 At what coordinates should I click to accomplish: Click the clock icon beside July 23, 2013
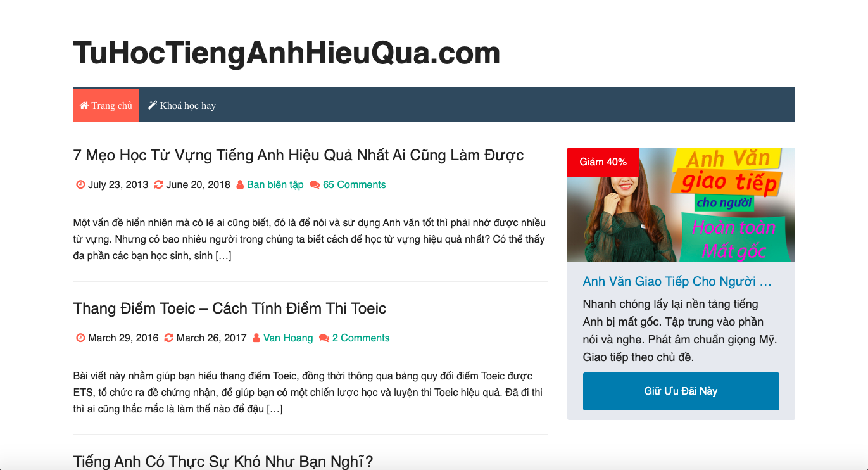click(x=80, y=185)
